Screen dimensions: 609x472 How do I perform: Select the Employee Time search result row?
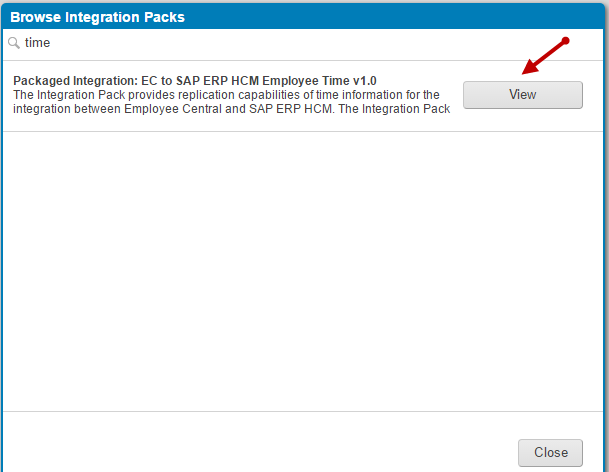pyautogui.click(x=303, y=96)
